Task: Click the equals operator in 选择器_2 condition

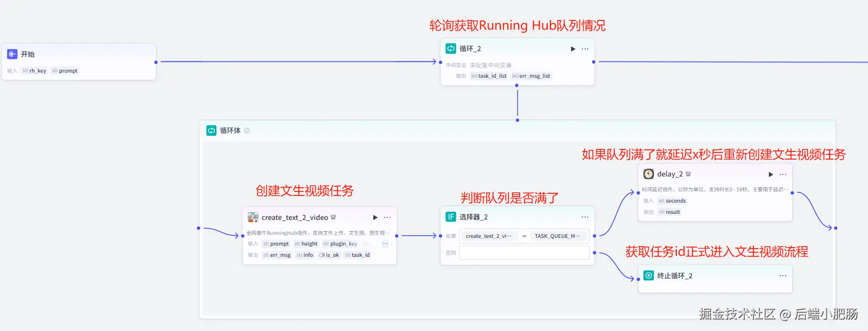Action: click(x=524, y=236)
